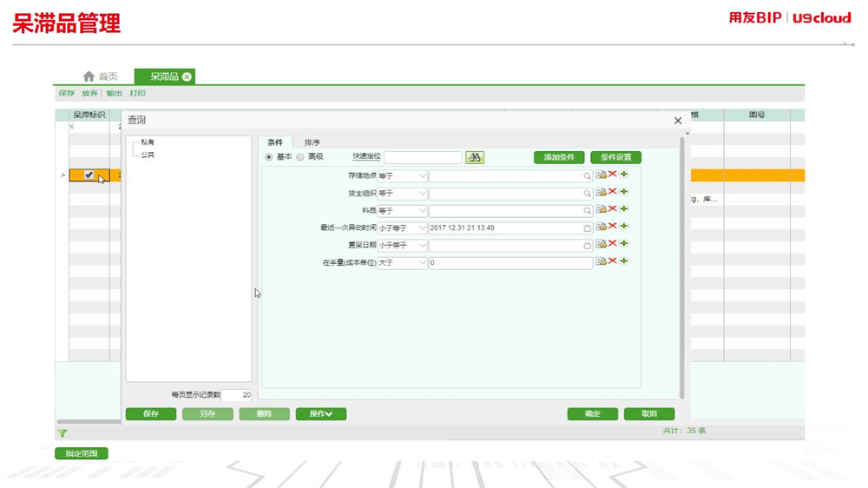Screen dimensions: 868x488
Task: Click the 快速定位 input field
Action: pyautogui.click(x=423, y=157)
